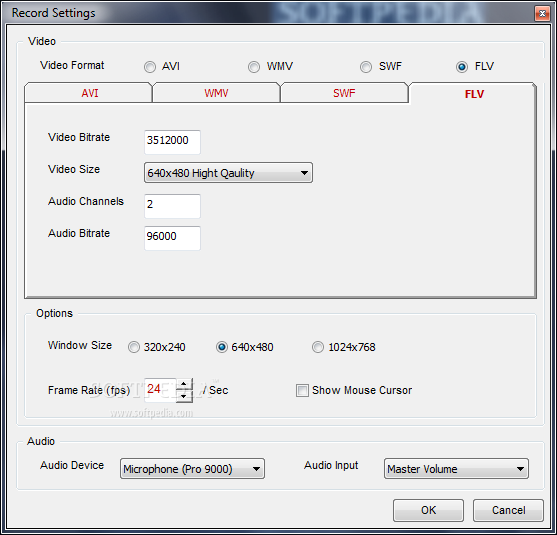
Task: Switch to the SWF settings tab
Action: click(x=344, y=93)
